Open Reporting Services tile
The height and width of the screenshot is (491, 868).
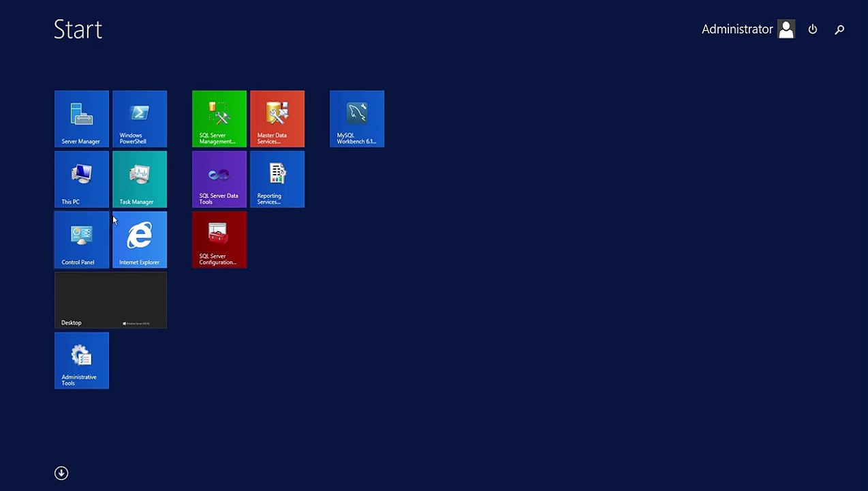pos(277,179)
